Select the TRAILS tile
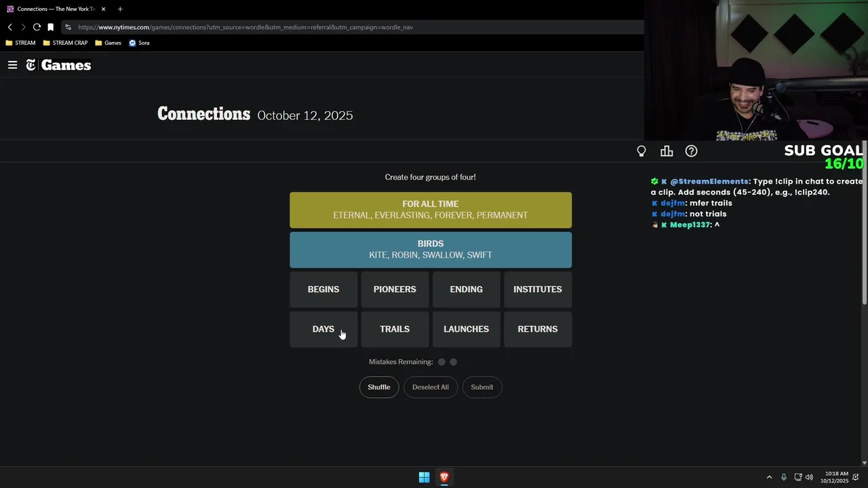 (395, 329)
